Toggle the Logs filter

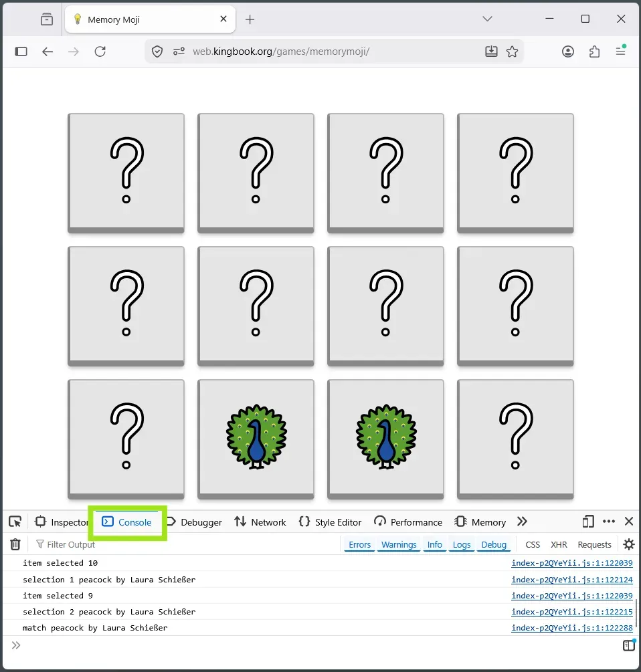pyautogui.click(x=462, y=545)
